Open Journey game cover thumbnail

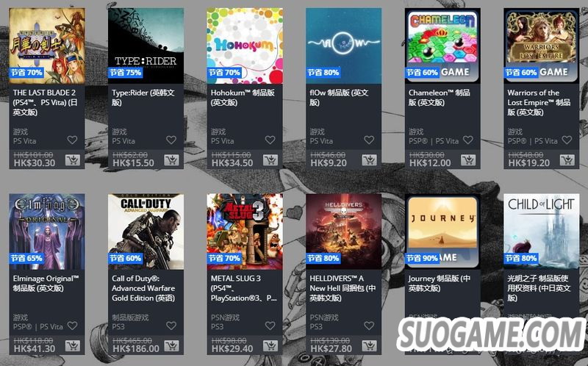(443, 232)
